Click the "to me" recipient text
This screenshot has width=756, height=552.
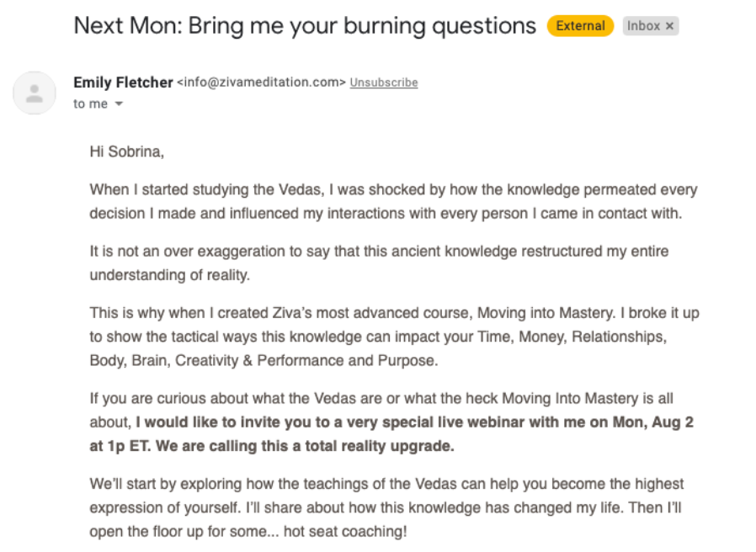pyautogui.click(x=90, y=103)
